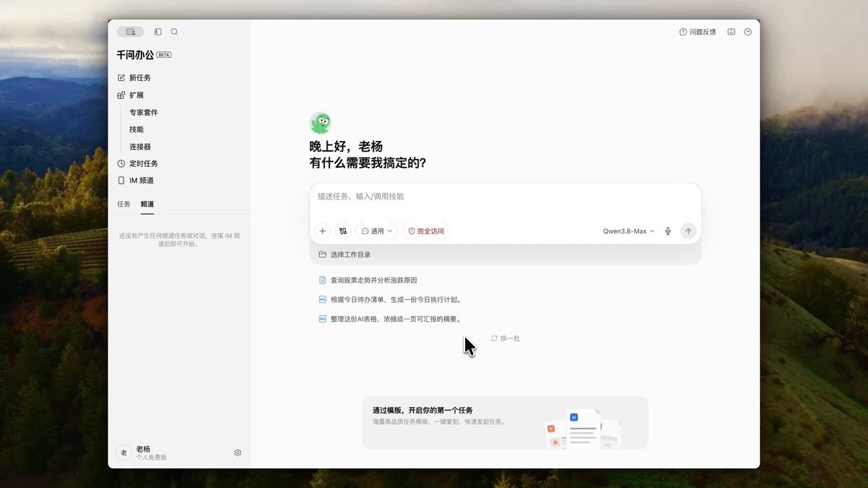
Task: Click 选择工作目录 folder selector
Action: (344, 254)
